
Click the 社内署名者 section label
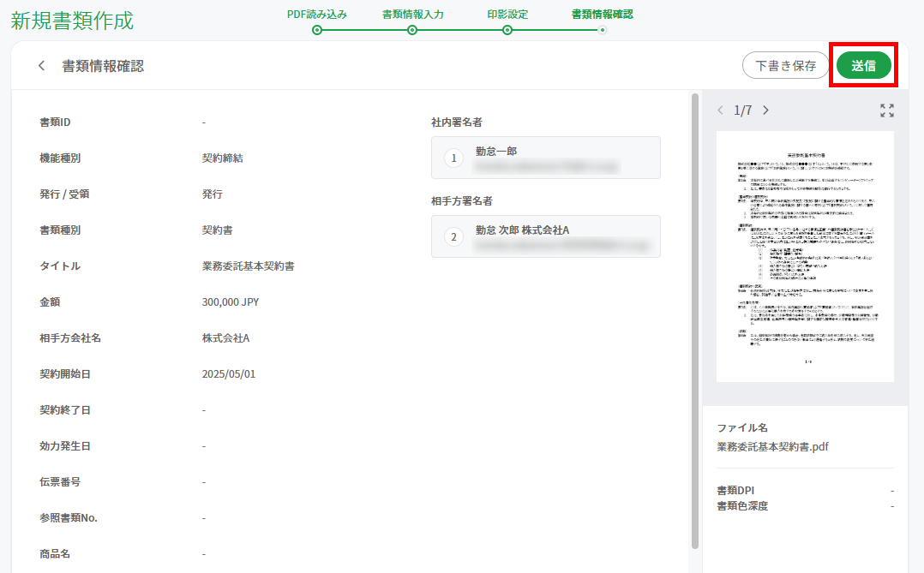coord(457,122)
